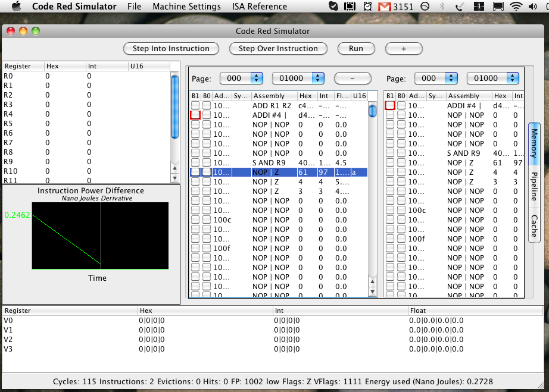Viewport: 549px width, 392px height.
Task: Open Gmail from the menu bar icon
Action: click(384, 7)
